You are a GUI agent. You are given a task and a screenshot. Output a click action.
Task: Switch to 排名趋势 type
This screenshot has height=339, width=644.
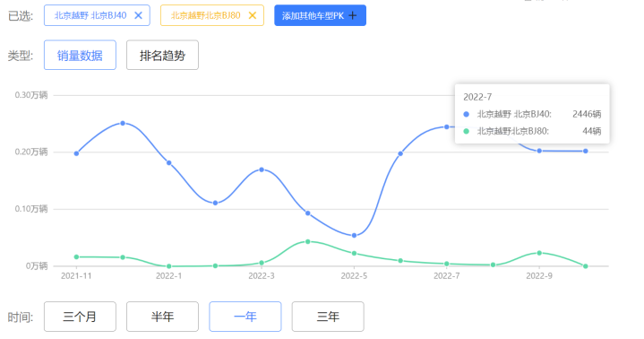162,55
